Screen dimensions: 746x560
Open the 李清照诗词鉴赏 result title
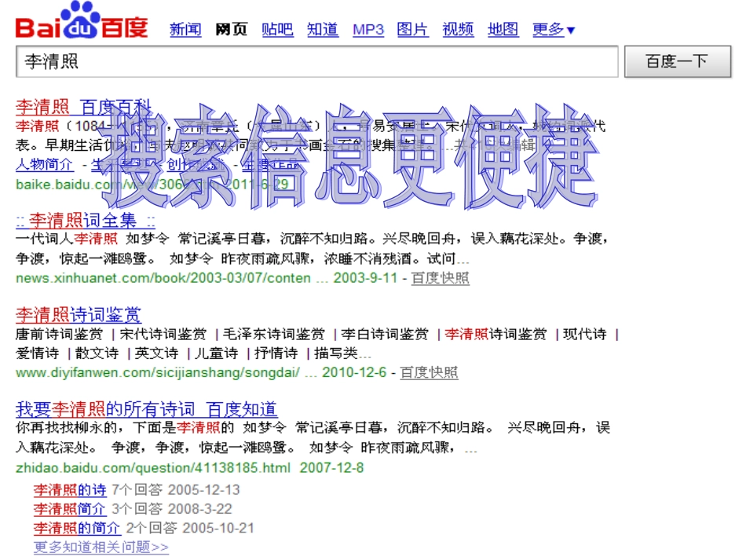point(79,315)
